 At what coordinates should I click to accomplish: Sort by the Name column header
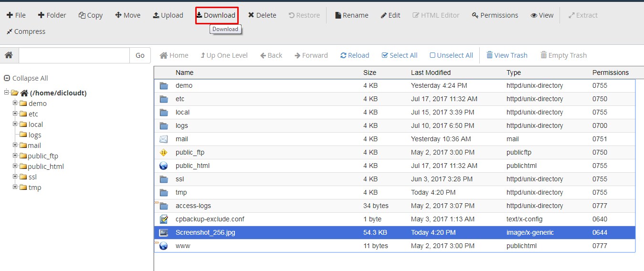184,73
